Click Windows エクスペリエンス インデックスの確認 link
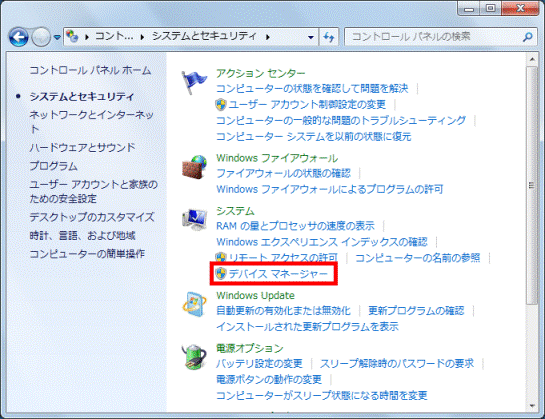This screenshot has width=545, height=419. point(322,242)
